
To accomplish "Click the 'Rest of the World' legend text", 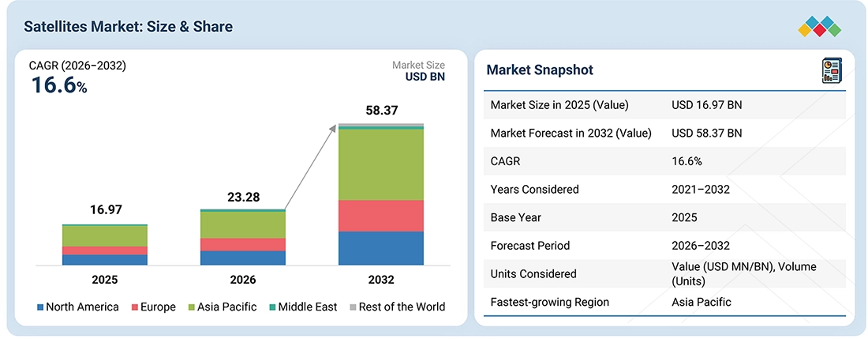I will click(402, 307).
